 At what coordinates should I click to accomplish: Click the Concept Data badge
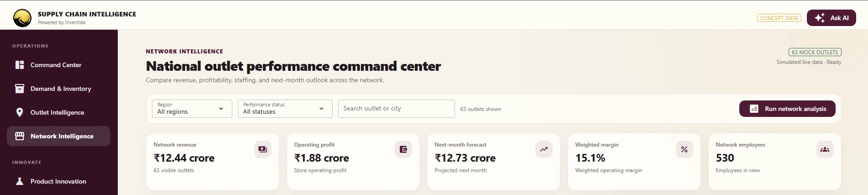point(779,18)
